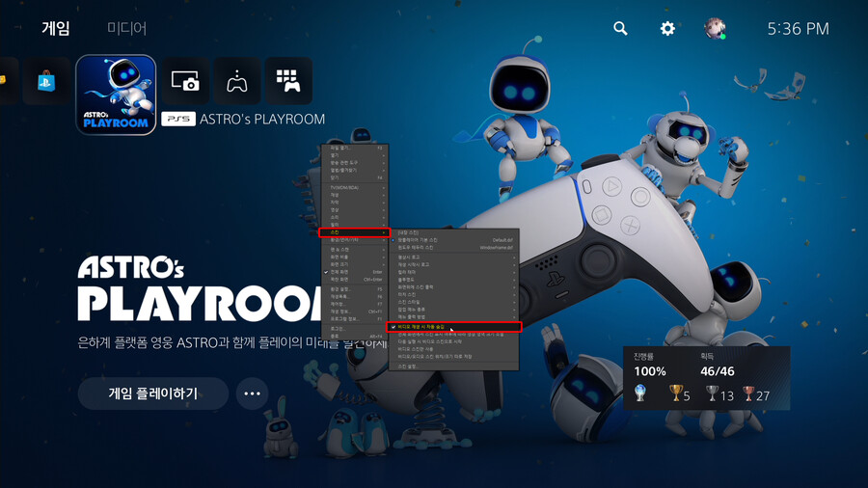Expand the 영상 submenu
This screenshot has width=868, height=488.
(354, 210)
